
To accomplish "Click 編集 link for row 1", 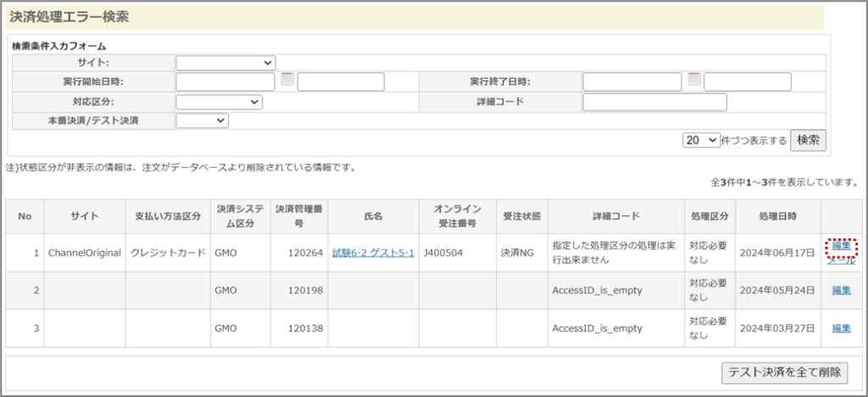I will 841,245.
